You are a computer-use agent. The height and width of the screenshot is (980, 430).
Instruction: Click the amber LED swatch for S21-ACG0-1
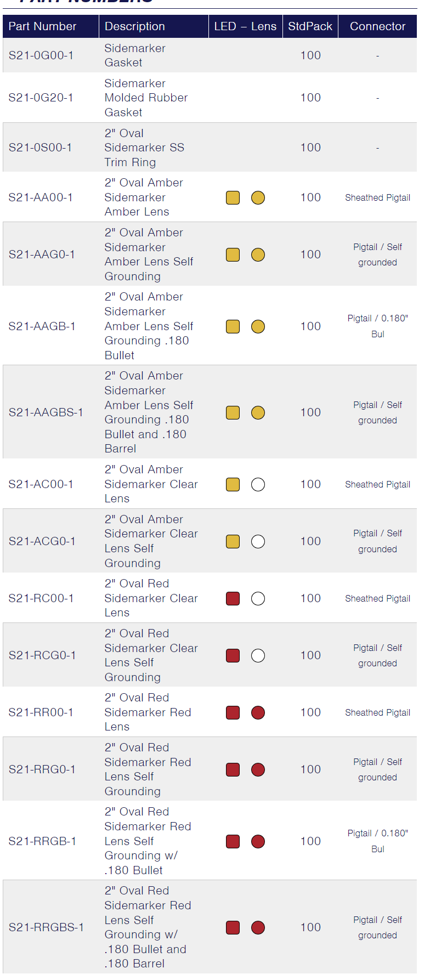(233, 541)
